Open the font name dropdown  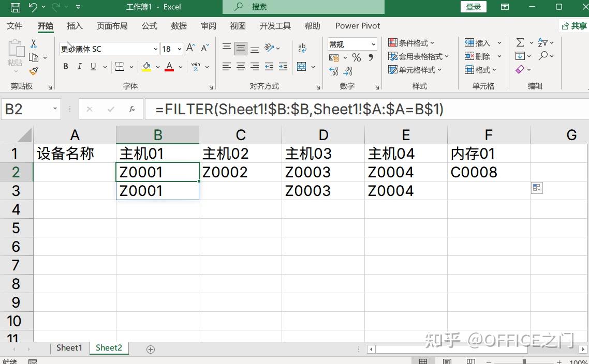(x=155, y=48)
